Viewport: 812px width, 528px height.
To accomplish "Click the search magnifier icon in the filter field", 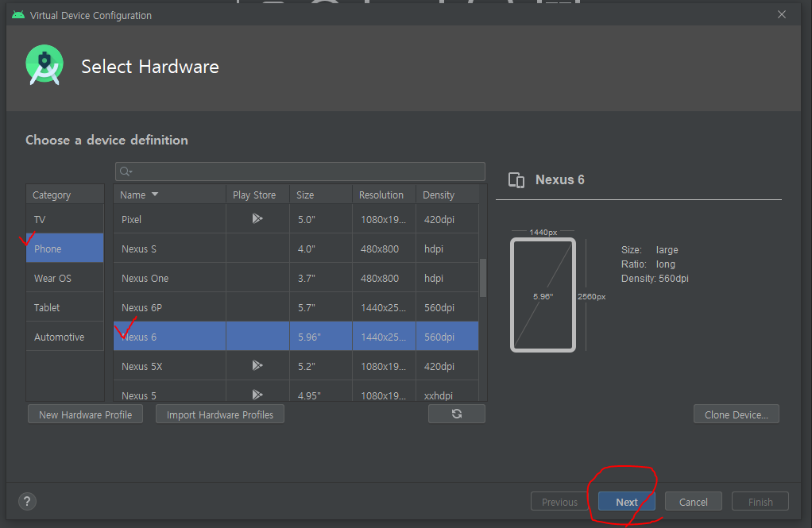I will click(x=126, y=172).
